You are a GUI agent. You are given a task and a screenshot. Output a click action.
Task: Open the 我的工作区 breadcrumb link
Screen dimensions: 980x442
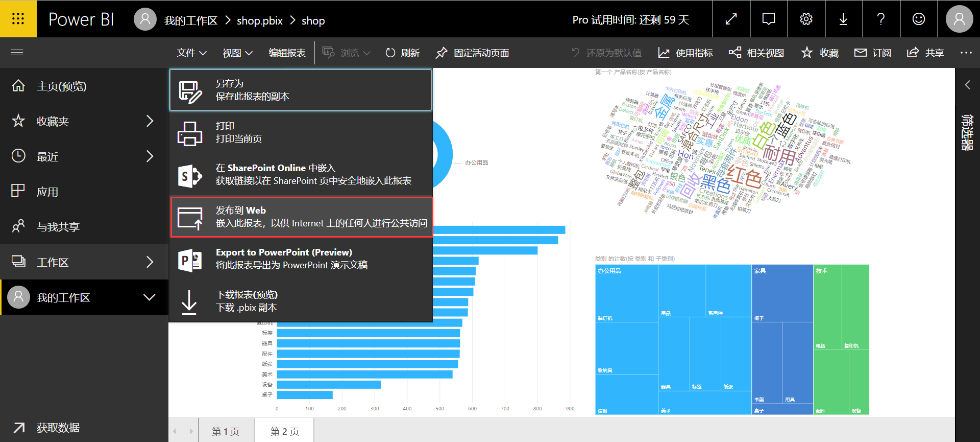coord(190,21)
